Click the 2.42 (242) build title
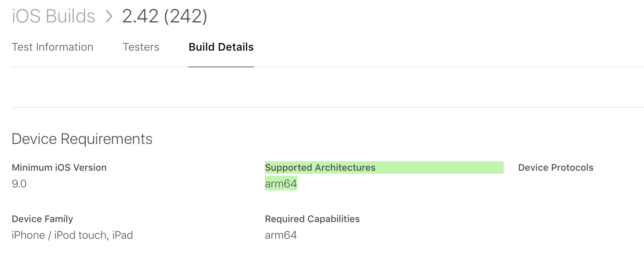 [x=165, y=16]
